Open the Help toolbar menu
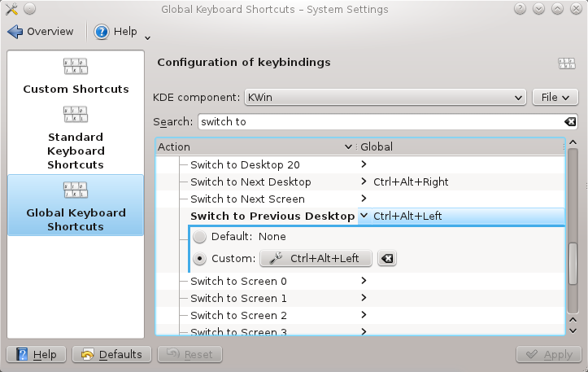The width and height of the screenshot is (588, 372). click(122, 32)
